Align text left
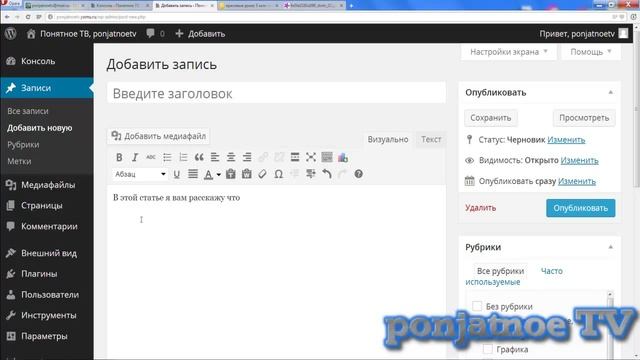The height and width of the screenshot is (360, 640). pyautogui.click(x=215, y=158)
